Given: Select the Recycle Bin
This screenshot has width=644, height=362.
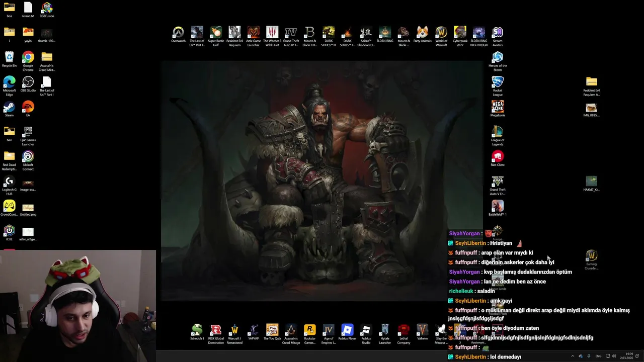Looking at the screenshot, I should coord(9,59).
